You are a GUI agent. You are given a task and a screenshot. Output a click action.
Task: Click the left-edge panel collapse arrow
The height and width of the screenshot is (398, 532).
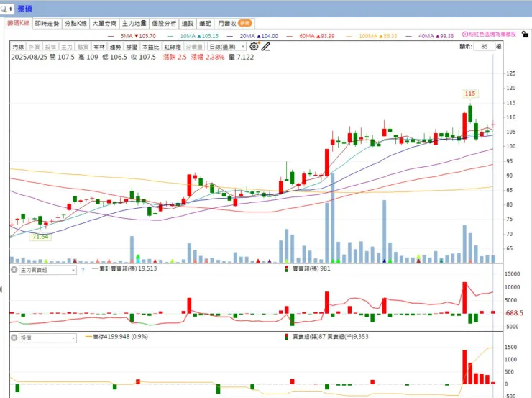coord(1,289)
